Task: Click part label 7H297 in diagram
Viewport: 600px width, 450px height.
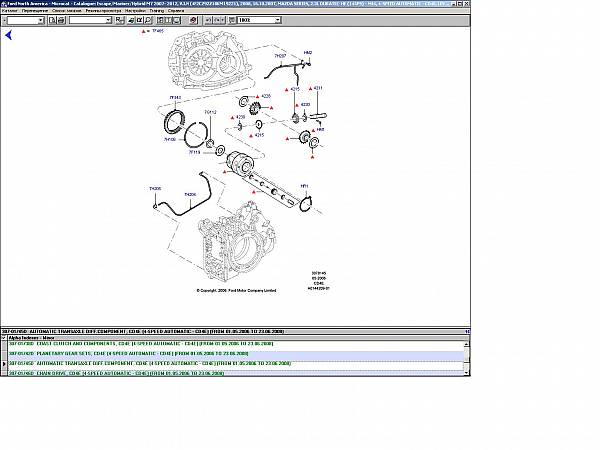Action: pyautogui.click(x=280, y=56)
